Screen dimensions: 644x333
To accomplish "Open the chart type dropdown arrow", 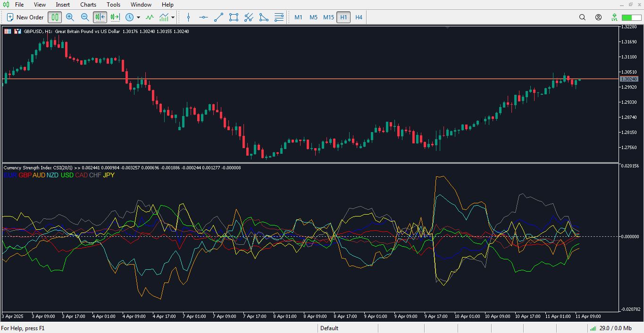I will pos(172,17).
